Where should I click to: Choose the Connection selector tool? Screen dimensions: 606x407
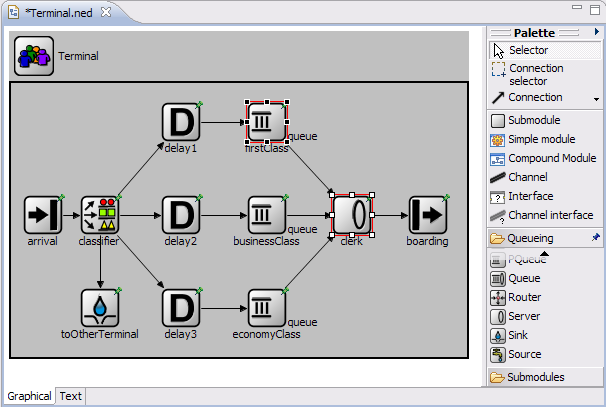click(x=545, y=74)
